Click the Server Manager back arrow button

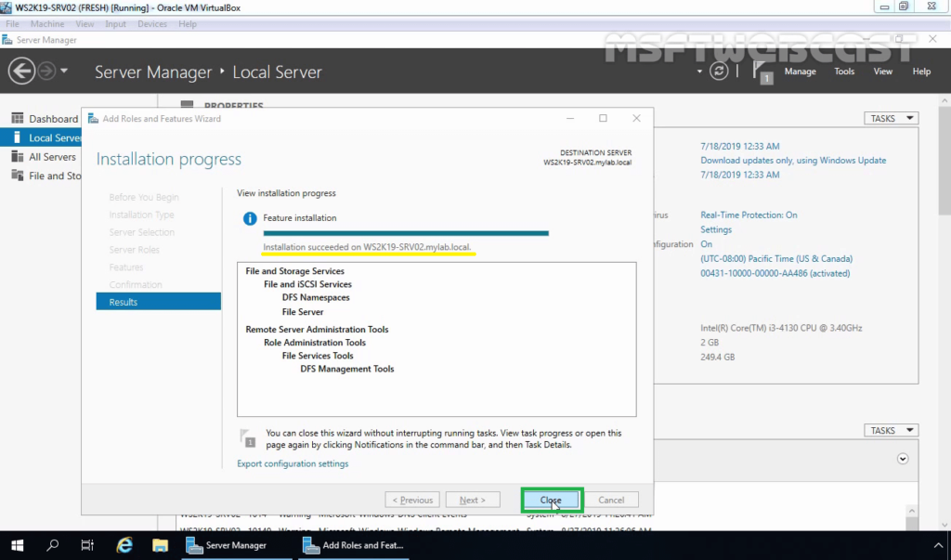(21, 71)
